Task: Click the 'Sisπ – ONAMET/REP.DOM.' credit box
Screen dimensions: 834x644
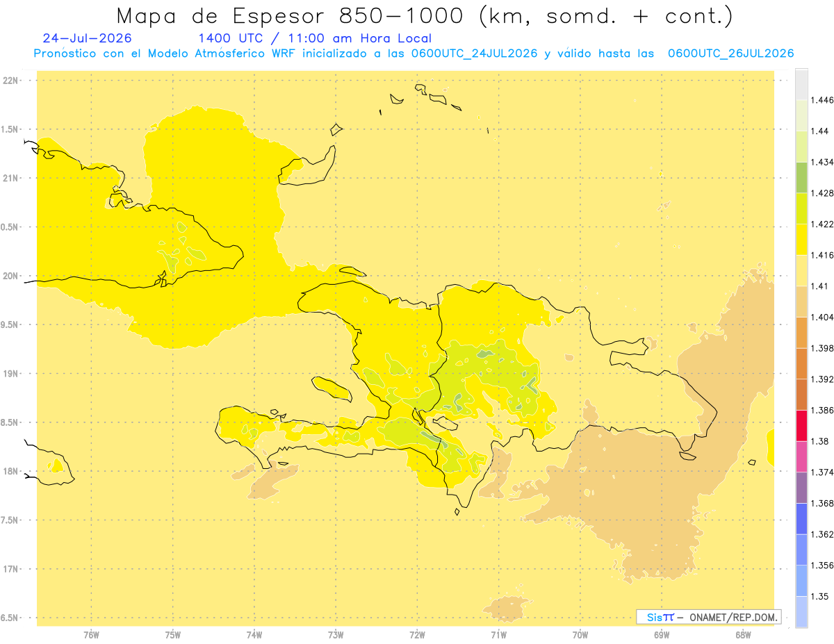Action: (709, 617)
